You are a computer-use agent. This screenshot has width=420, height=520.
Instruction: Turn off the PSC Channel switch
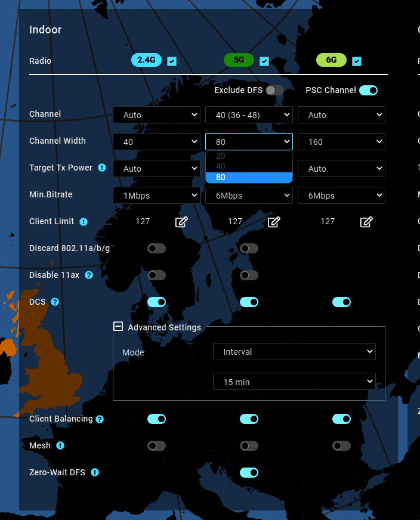[x=368, y=90]
